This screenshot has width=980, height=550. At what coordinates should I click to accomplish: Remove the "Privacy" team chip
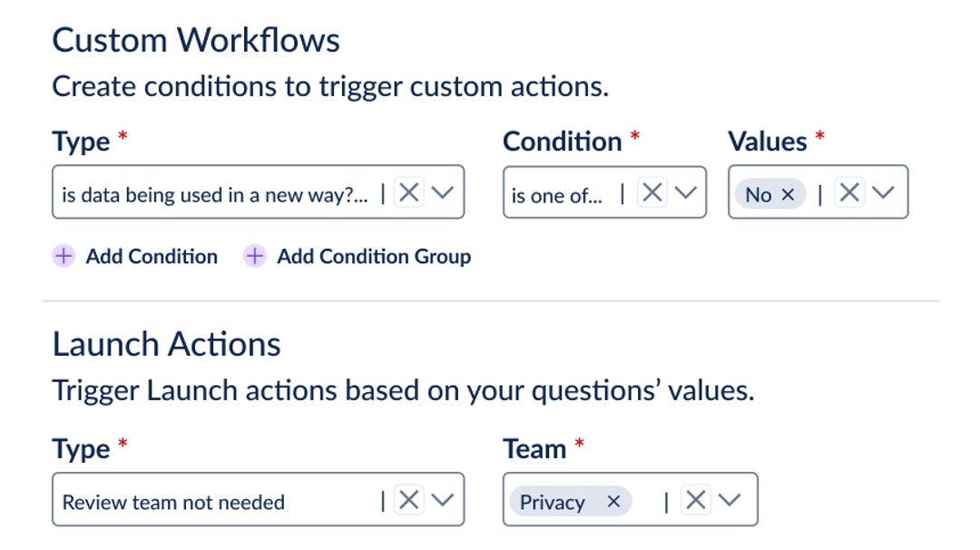pos(613,501)
